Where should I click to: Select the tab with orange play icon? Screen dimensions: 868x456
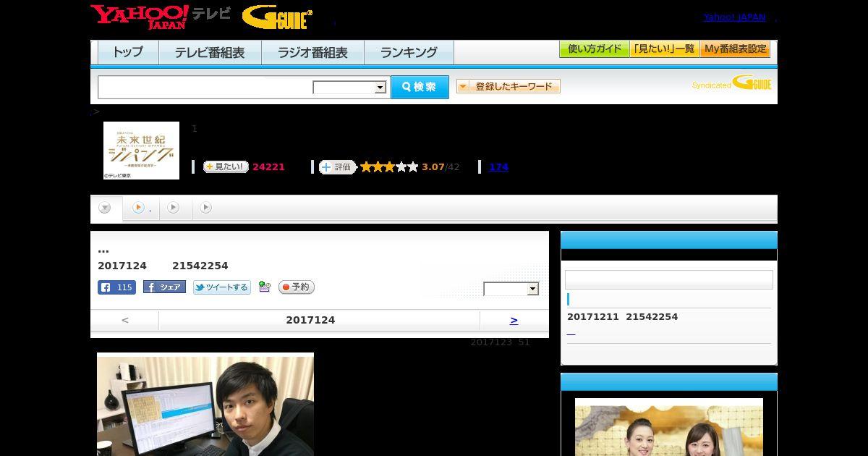point(141,208)
